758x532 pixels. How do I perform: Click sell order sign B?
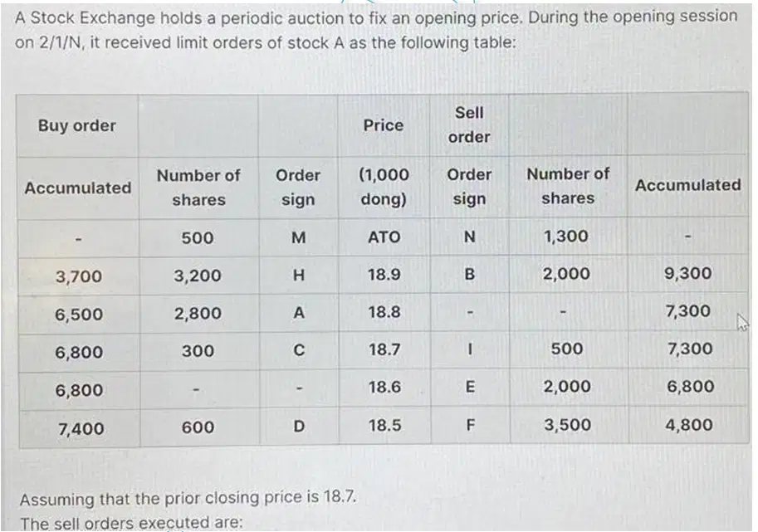tap(469, 275)
